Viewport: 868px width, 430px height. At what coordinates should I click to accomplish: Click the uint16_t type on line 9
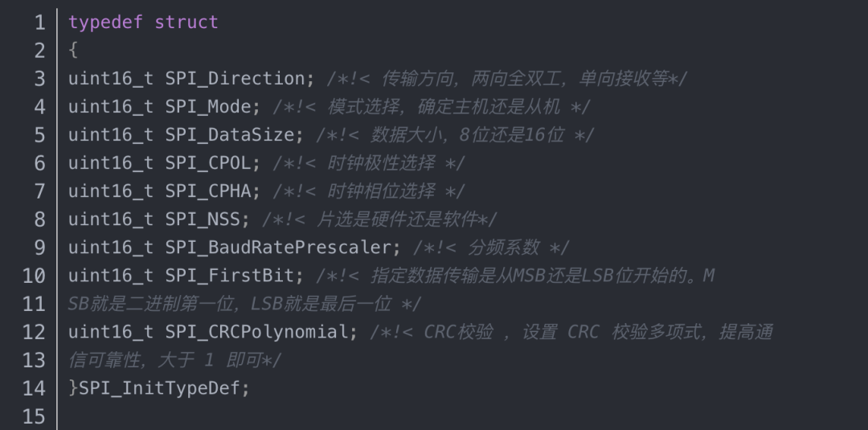pyautogui.click(x=111, y=248)
